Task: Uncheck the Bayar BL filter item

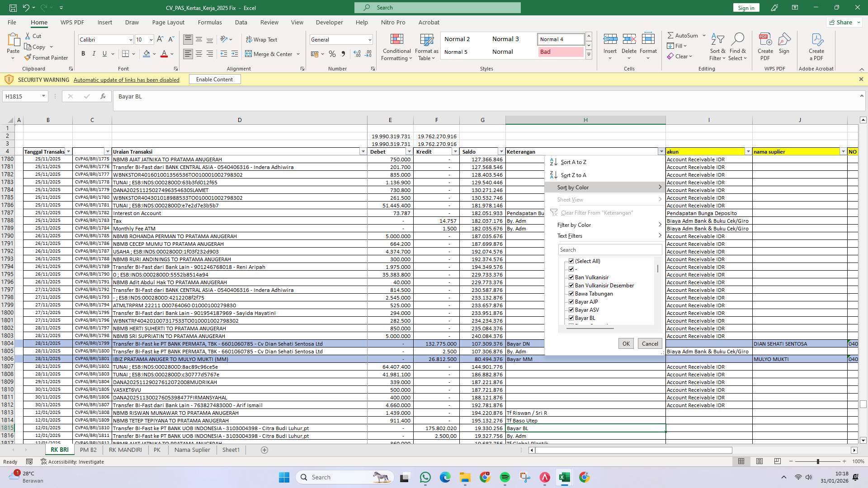Action: [571, 318]
